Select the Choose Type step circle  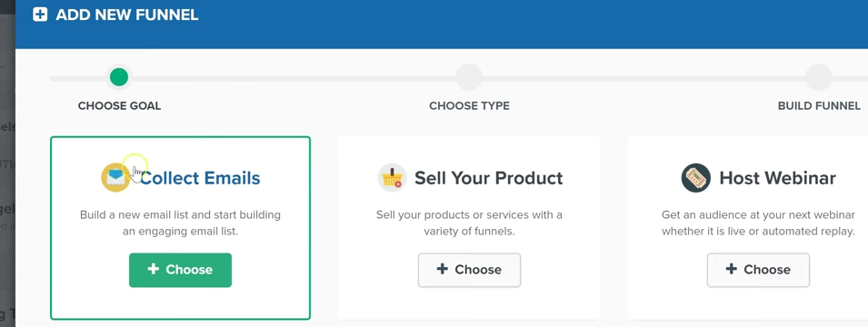coord(469,77)
